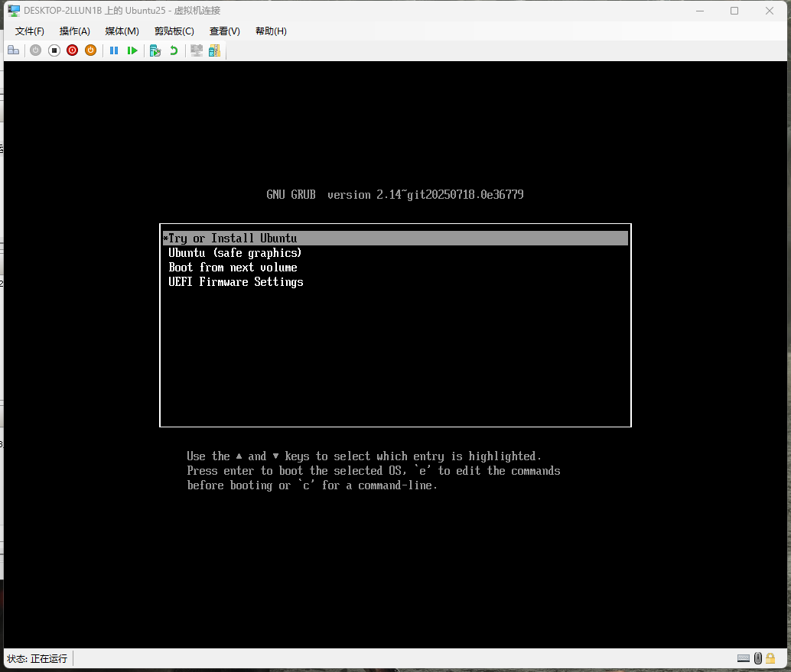Pause the virtual machine
Screen dimensions: 791x672
(x=114, y=50)
